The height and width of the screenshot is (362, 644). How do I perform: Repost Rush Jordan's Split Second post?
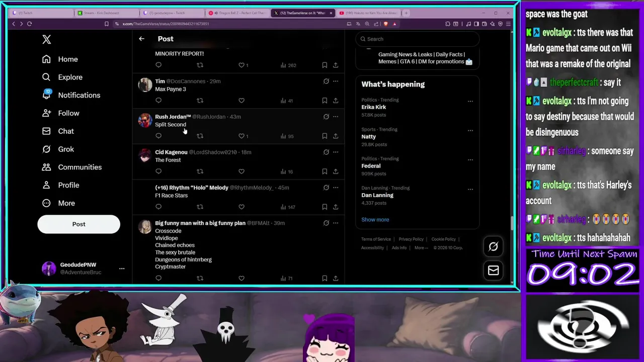[200, 136]
